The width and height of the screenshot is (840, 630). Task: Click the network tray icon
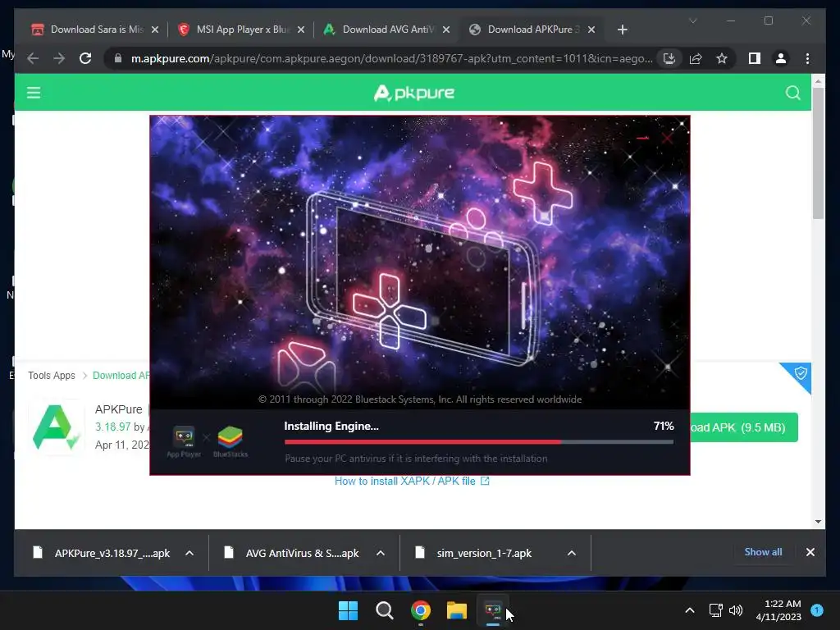[715, 610]
